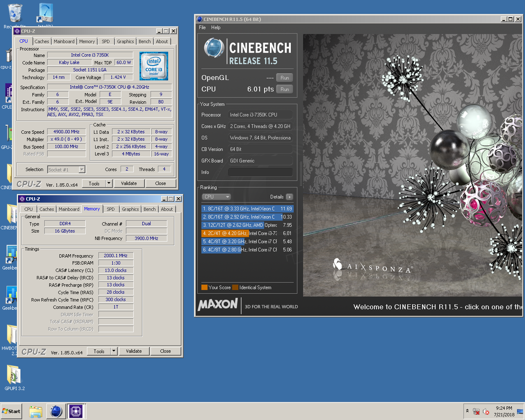This screenshot has width=525, height=420.
Task: Switch to CPU-Z via its taskbar icon
Action: [75, 411]
